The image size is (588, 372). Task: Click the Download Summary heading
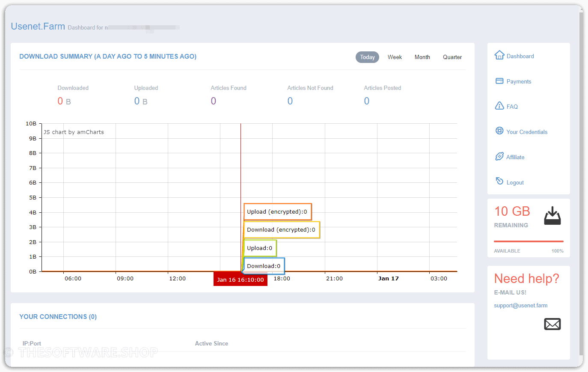(108, 56)
